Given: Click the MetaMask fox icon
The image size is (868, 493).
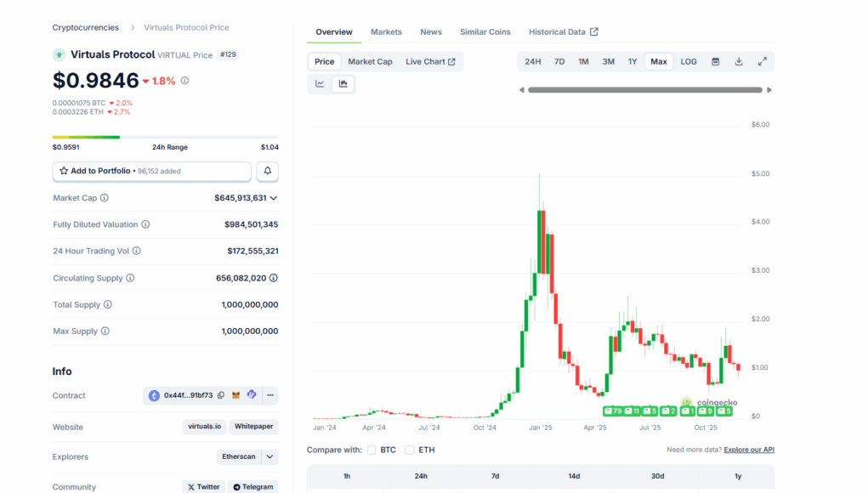Looking at the screenshot, I should (x=236, y=395).
